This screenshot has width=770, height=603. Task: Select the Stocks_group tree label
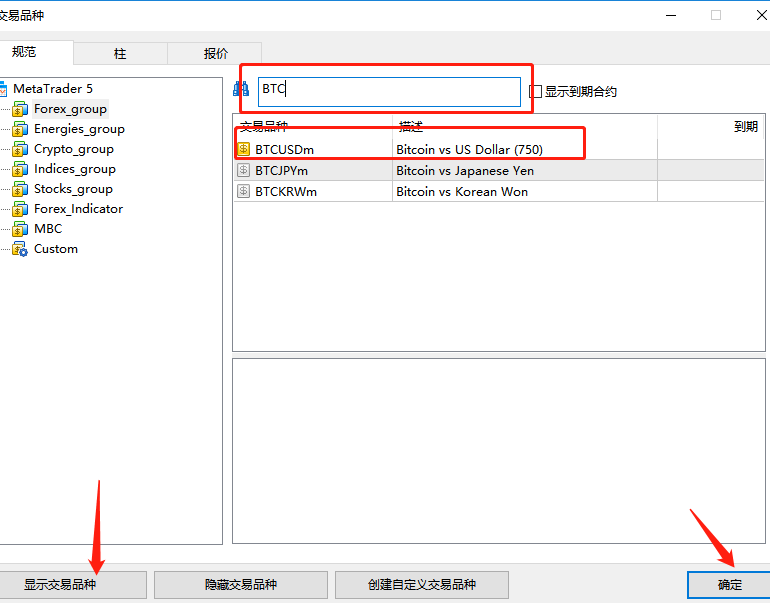click(x=73, y=189)
